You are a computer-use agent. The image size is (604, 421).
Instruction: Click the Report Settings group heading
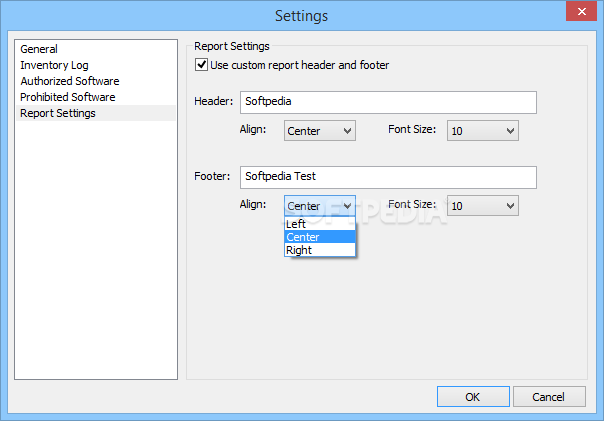(231, 45)
